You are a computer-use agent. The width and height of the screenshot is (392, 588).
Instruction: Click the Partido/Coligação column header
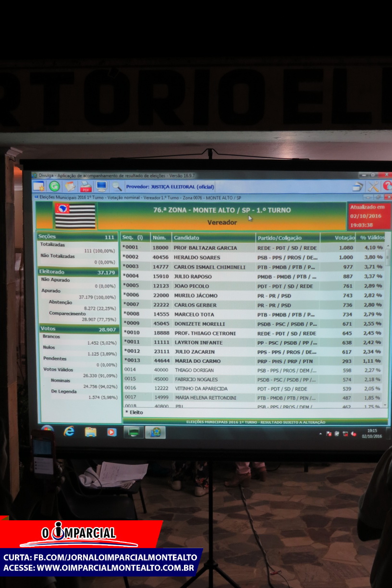coord(287,238)
